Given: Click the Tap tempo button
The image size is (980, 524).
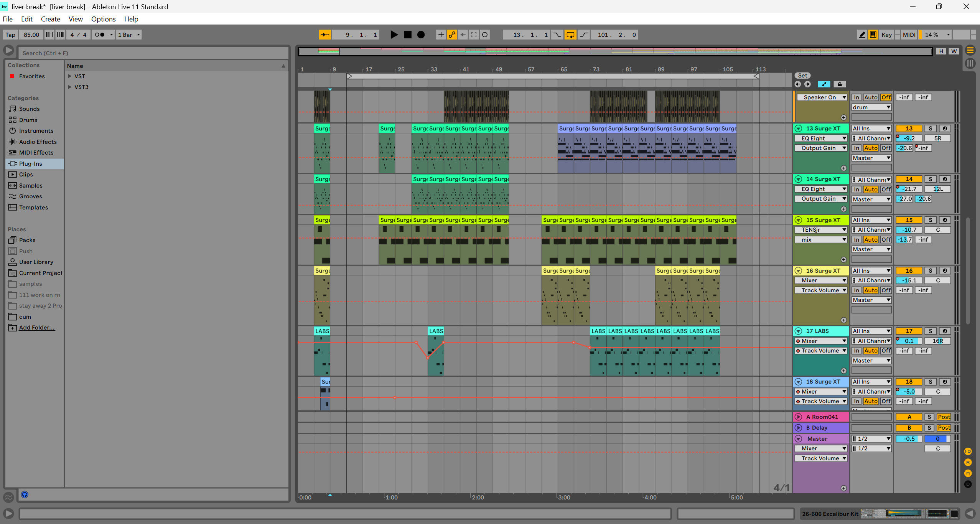Looking at the screenshot, I should pos(10,35).
